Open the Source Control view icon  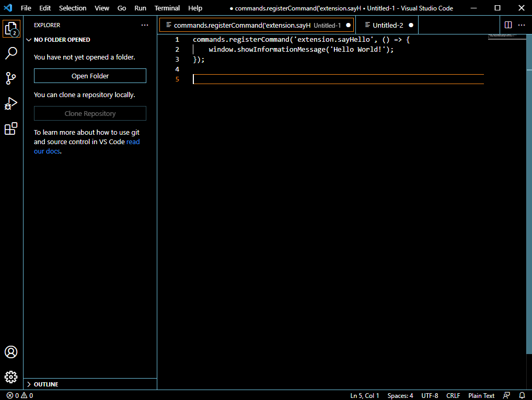coord(11,78)
